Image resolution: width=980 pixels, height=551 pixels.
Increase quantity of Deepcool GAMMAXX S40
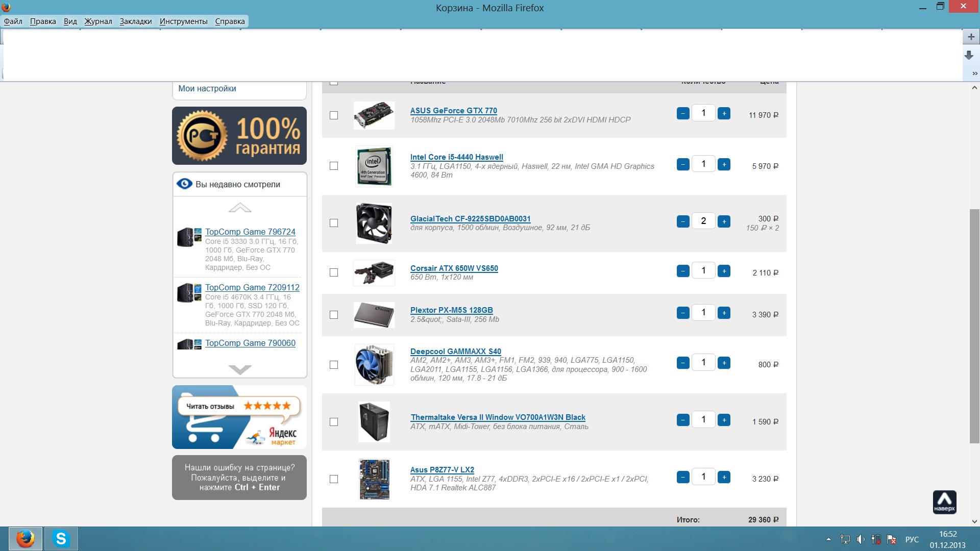click(724, 363)
